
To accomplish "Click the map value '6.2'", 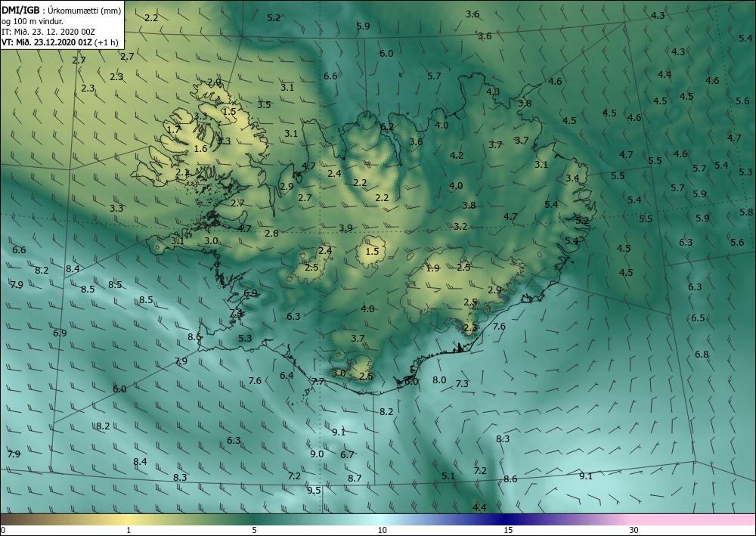I will coord(387,127).
